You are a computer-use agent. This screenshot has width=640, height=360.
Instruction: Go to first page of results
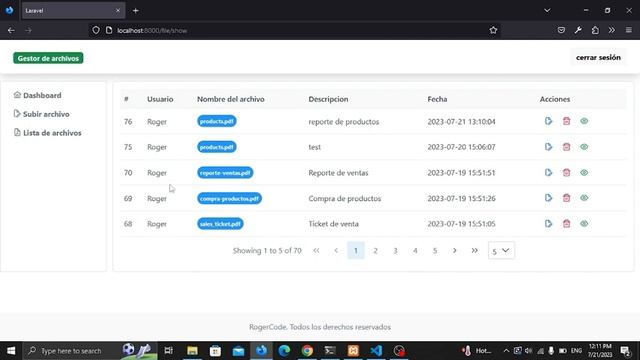point(316,251)
